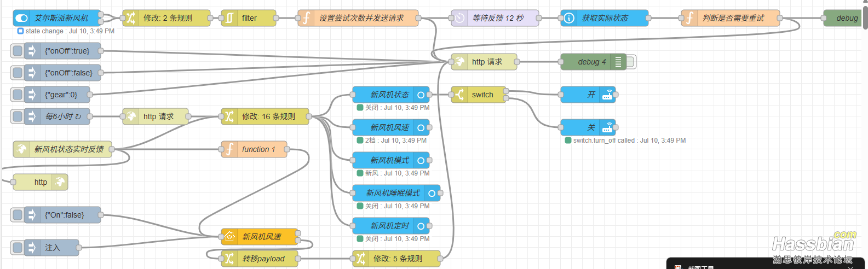The width and height of the screenshot is (868, 269).
Task: Click the arrow icon on {"onOff":true} node
Action: click(x=32, y=51)
